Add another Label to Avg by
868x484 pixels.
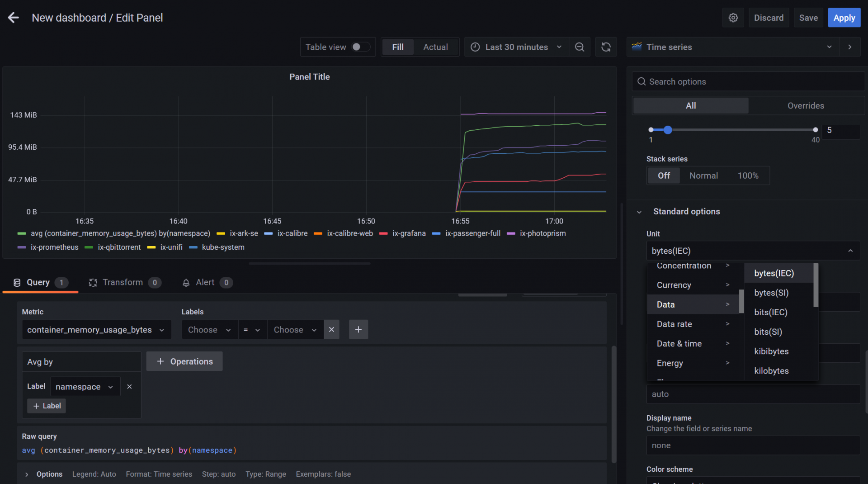click(x=47, y=406)
